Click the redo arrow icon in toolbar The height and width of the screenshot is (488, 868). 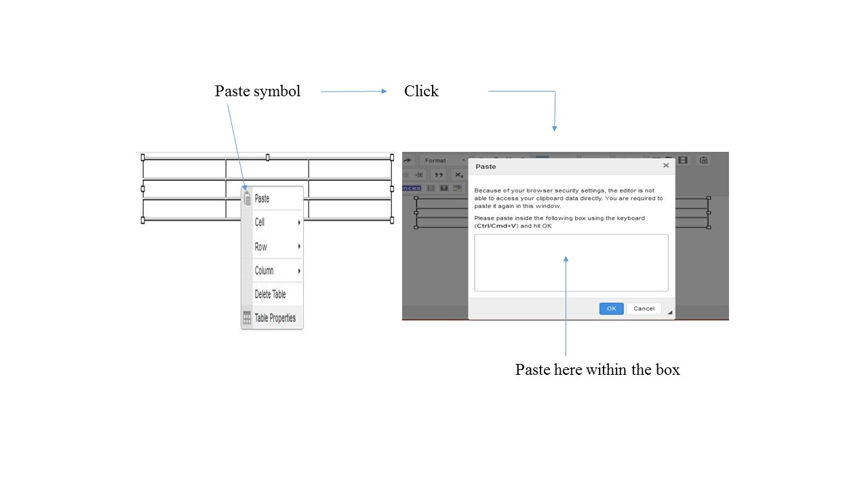pos(408,161)
